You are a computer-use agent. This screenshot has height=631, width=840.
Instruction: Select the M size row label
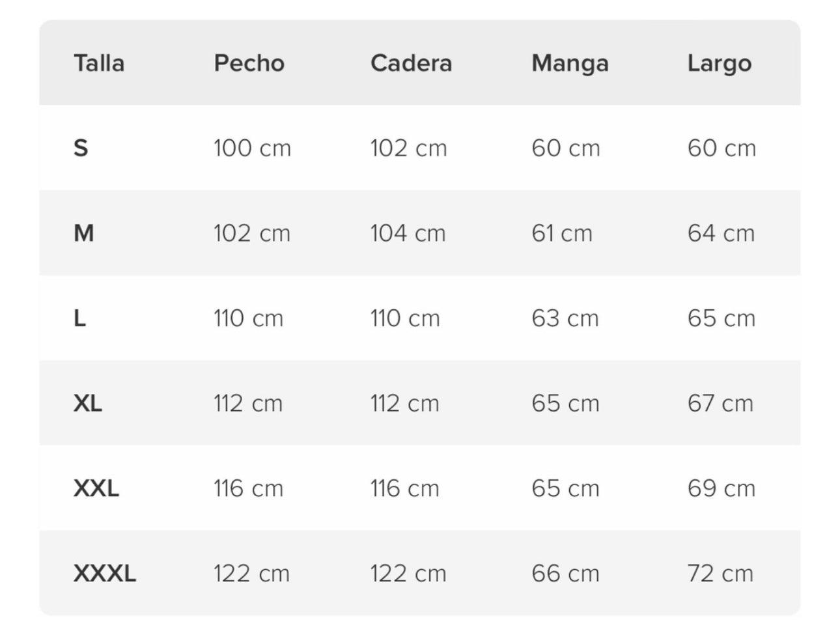coord(84,233)
